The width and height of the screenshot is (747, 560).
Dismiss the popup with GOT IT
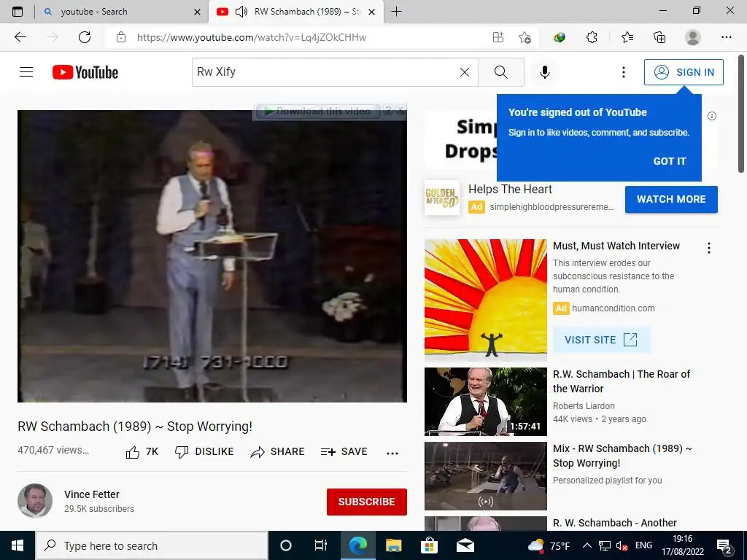coord(670,161)
